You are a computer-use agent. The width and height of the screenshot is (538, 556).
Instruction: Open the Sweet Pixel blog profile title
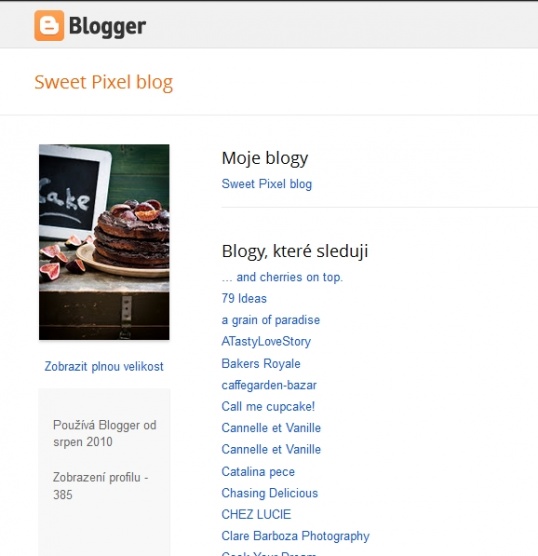pos(104,82)
